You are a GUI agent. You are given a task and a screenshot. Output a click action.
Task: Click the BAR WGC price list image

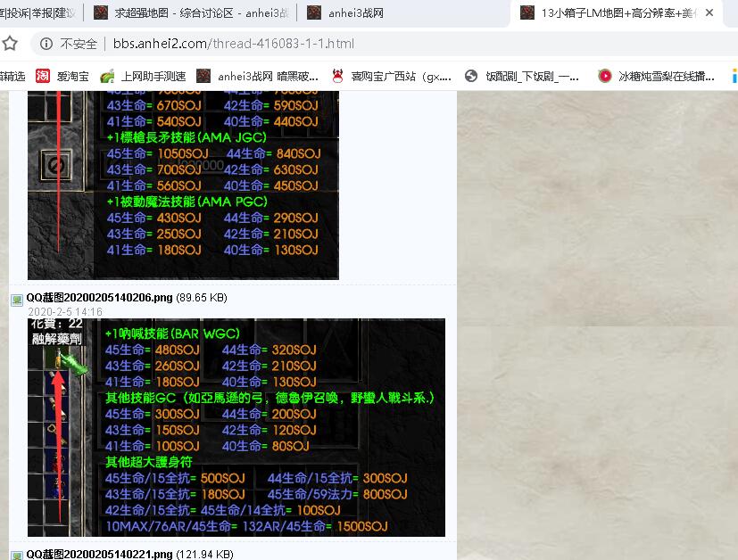pyautogui.click(x=236, y=428)
